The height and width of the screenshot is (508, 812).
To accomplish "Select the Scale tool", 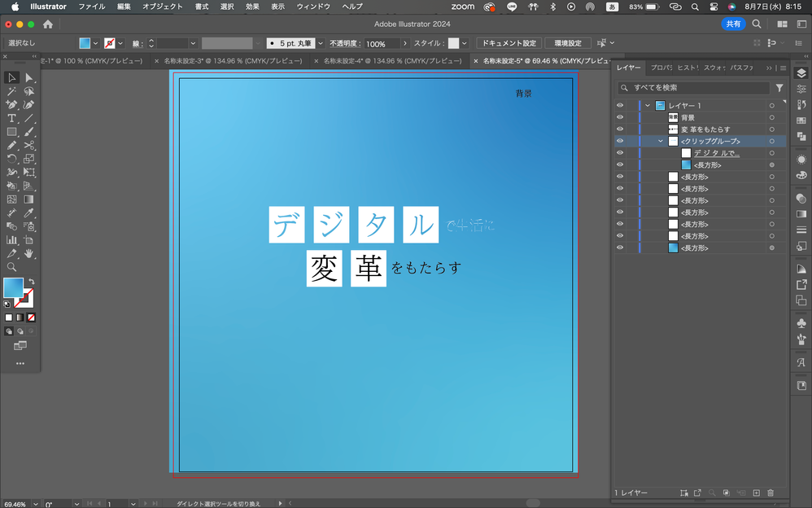I will 29,159.
